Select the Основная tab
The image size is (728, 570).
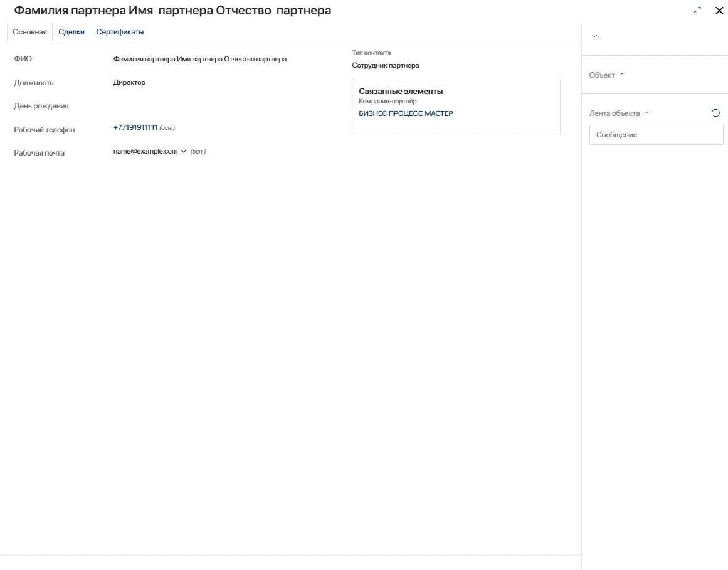pyautogui.click(x=30, y=32)
